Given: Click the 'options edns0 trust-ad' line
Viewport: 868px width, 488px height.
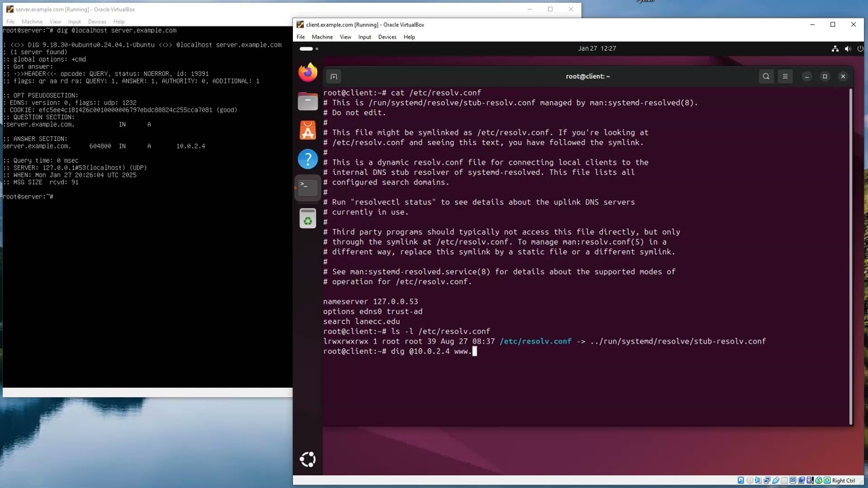Looking at the screenshot, I should pyautogui.click(x=372, y=312).
